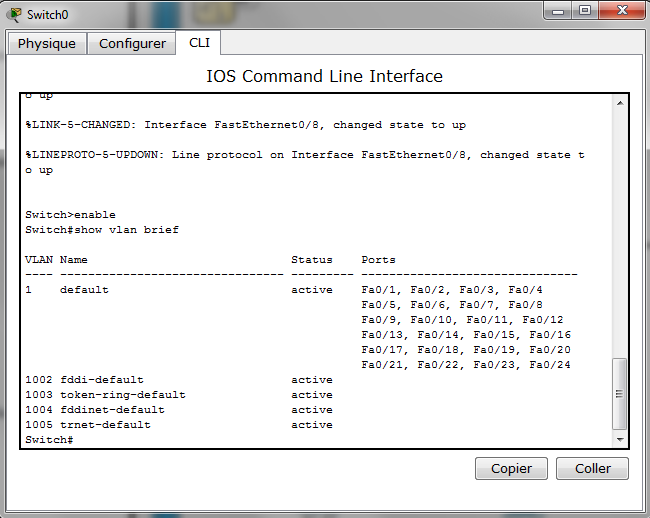
Task: Click the 'Switch#show vlan brief' line
Action: [x=102, y=230]
